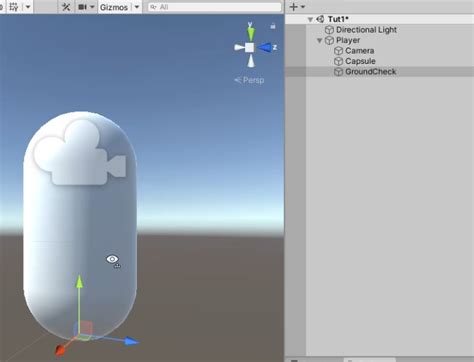
Task: Click the white bottom cone of orientation gizmo
Action: (x=251, y=61)
